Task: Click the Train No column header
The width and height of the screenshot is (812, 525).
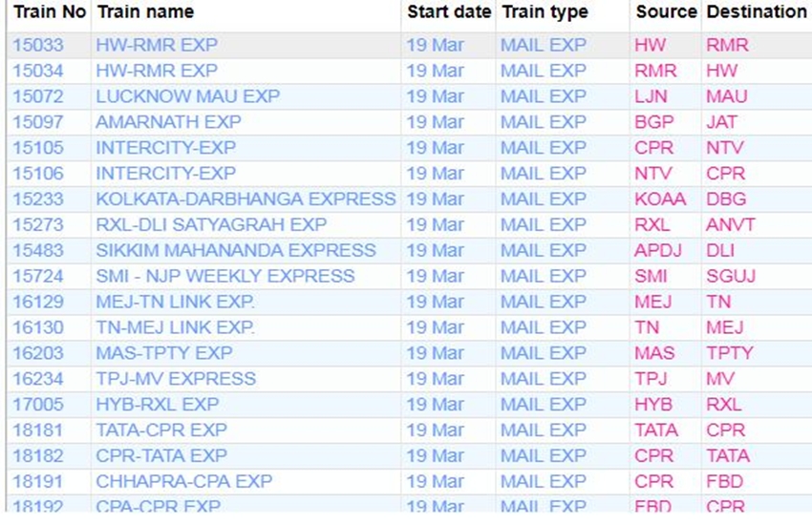Action: (49, 12)
